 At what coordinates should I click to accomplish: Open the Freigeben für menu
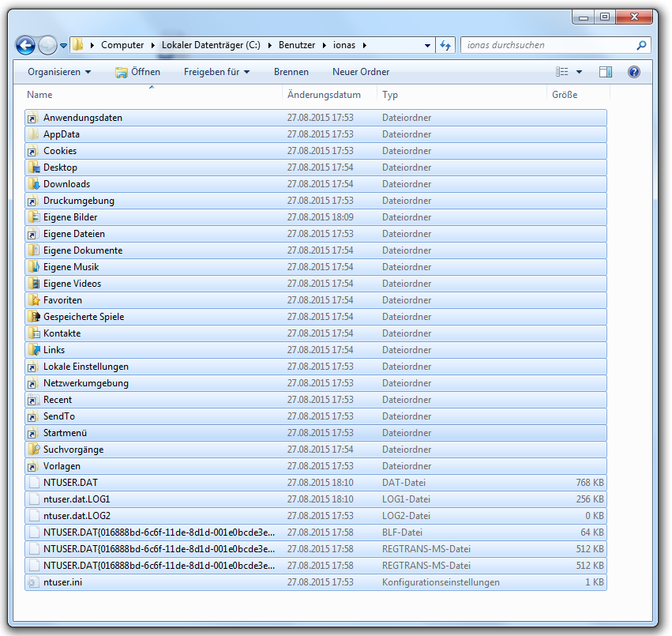point(216,72)
